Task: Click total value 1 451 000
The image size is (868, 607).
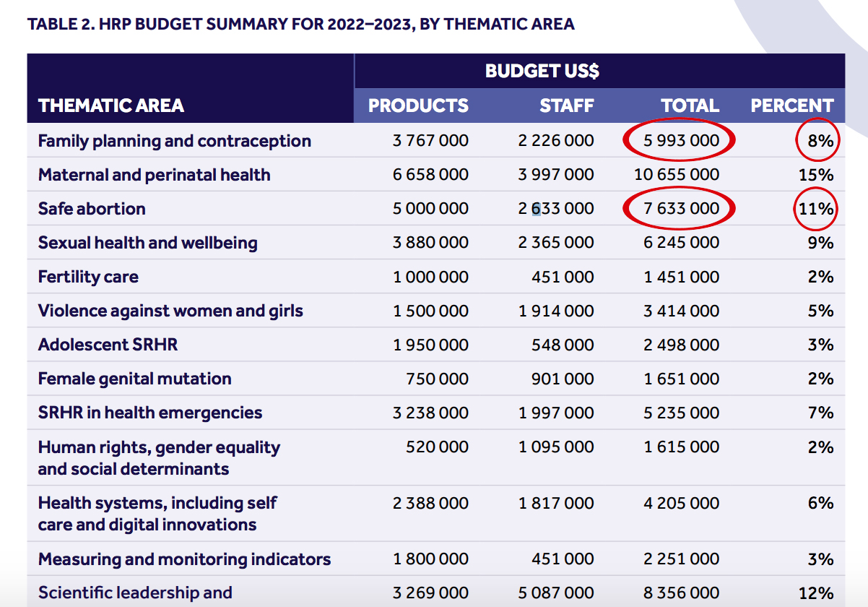Action: coord(682,277)
